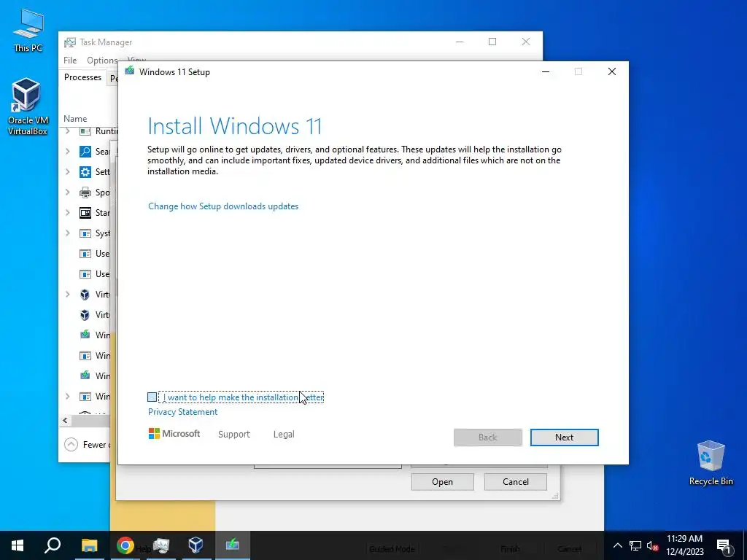Click the Spooler printer process icon
This screenshot has width=747, height=560.
(x=85, y=192)
